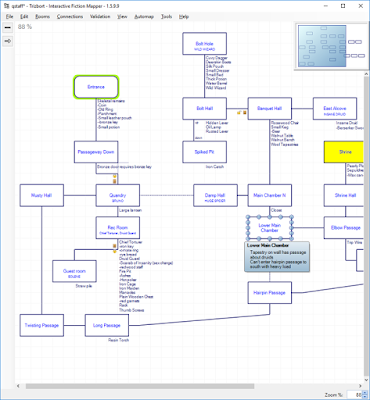Click the open padlock icon beside Bolt Hall
Image resolution: width=370 pixels, height=400 pixels.
tap(239, 113)
